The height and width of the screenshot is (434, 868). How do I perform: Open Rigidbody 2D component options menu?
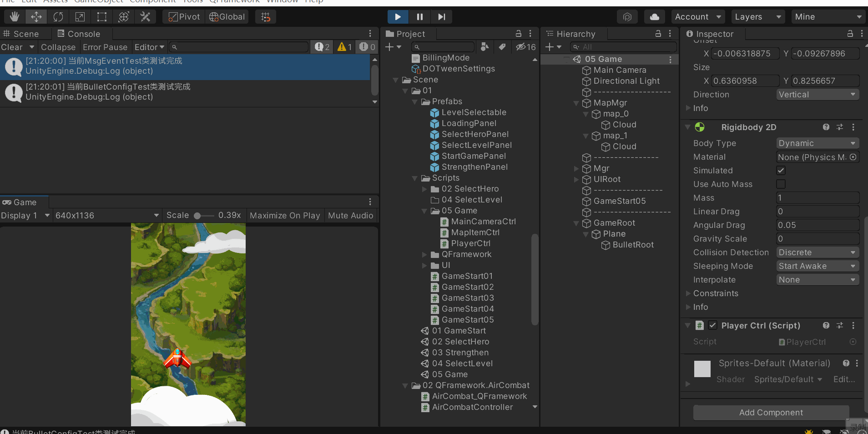tap(853, 127)
